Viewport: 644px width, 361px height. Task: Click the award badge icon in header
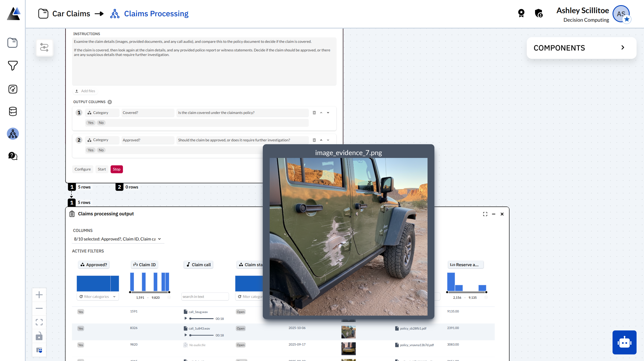pos(521,13)
